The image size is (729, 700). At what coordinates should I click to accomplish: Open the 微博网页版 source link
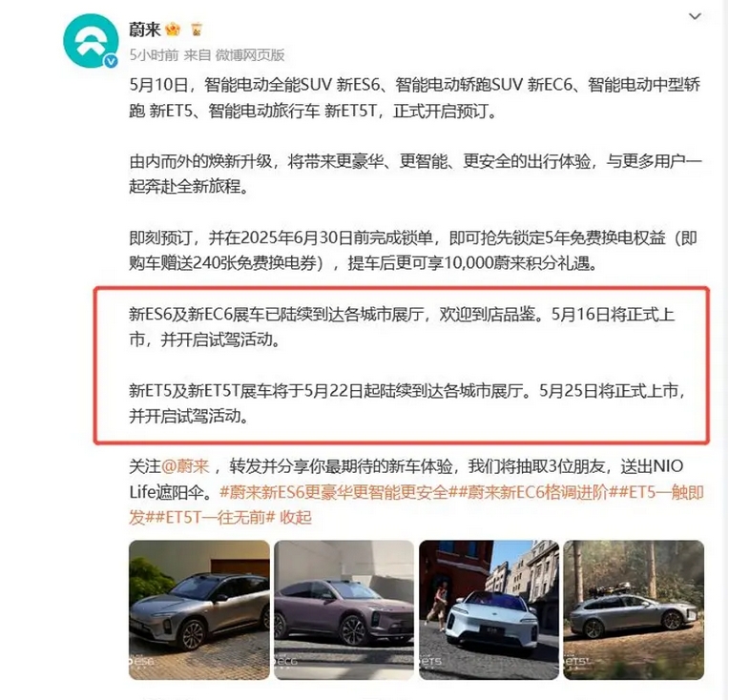coord(250,55)
